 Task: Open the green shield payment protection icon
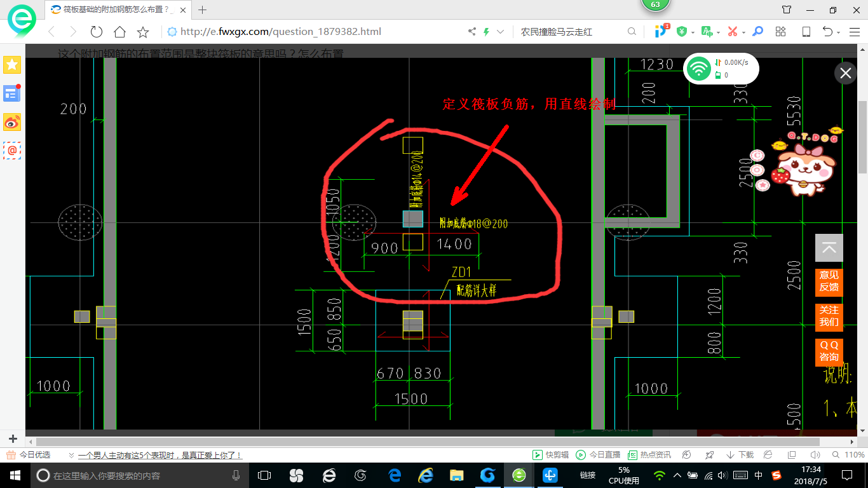682,32
